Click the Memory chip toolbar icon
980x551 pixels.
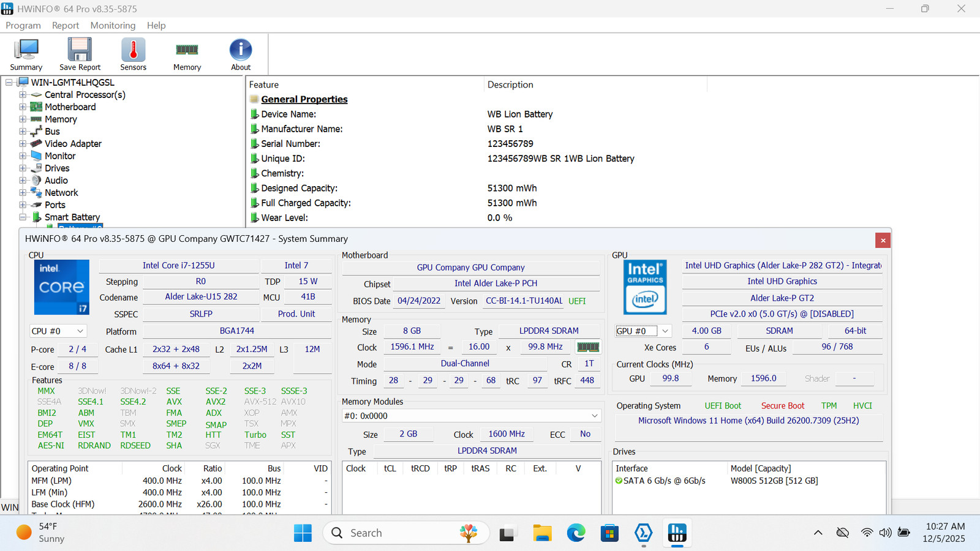tap(187, 54)
